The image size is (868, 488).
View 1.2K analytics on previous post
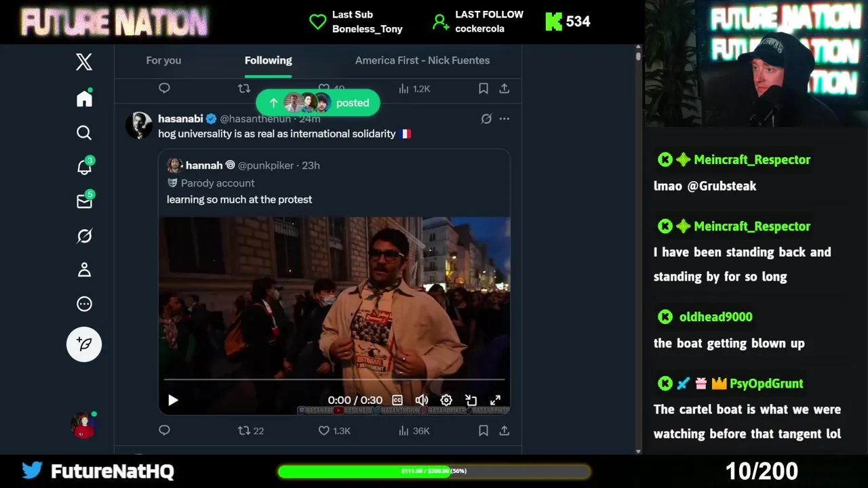(414, 89)
